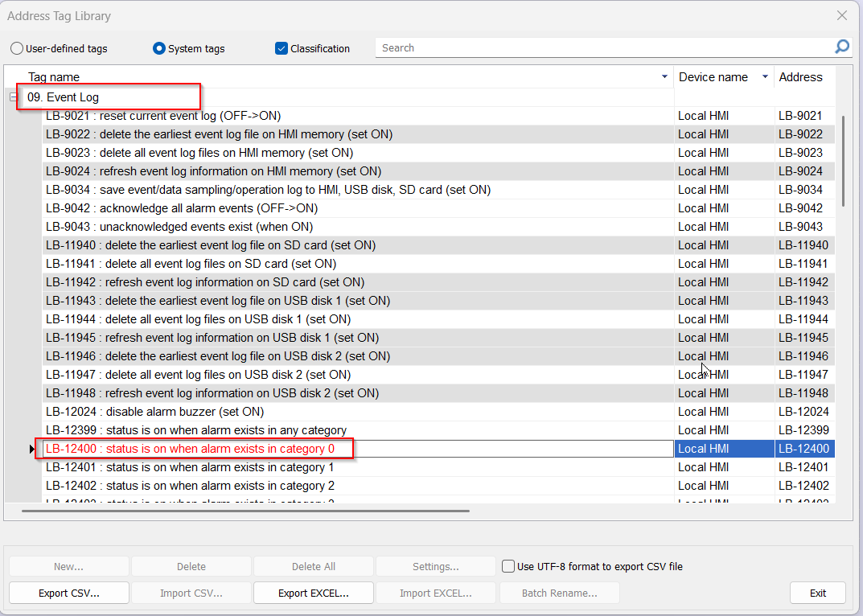
Task: Click the row indicator arrow beside LB-12400
Action: click(x=32, y=449)
